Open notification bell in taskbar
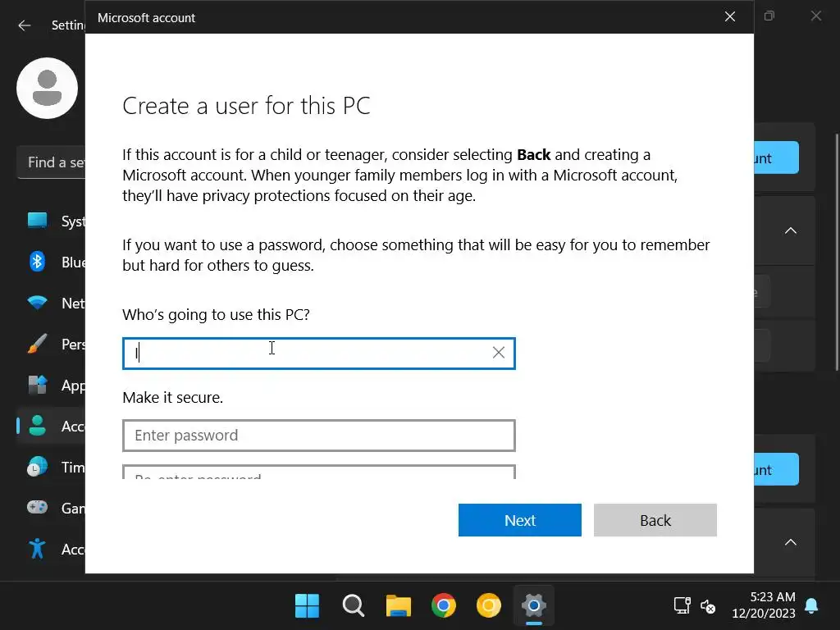Viewport: 840px width, 630px height. [811, 606]
